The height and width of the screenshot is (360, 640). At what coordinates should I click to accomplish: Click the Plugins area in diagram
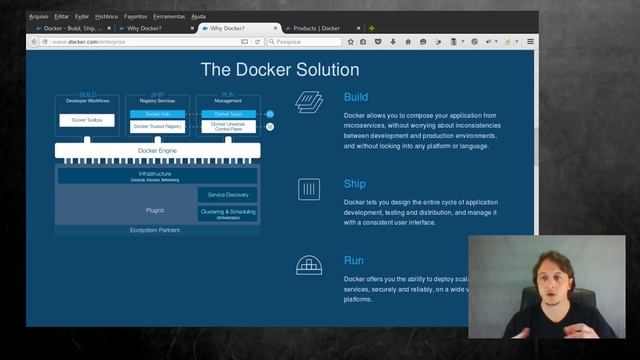[x=127, y=205]
